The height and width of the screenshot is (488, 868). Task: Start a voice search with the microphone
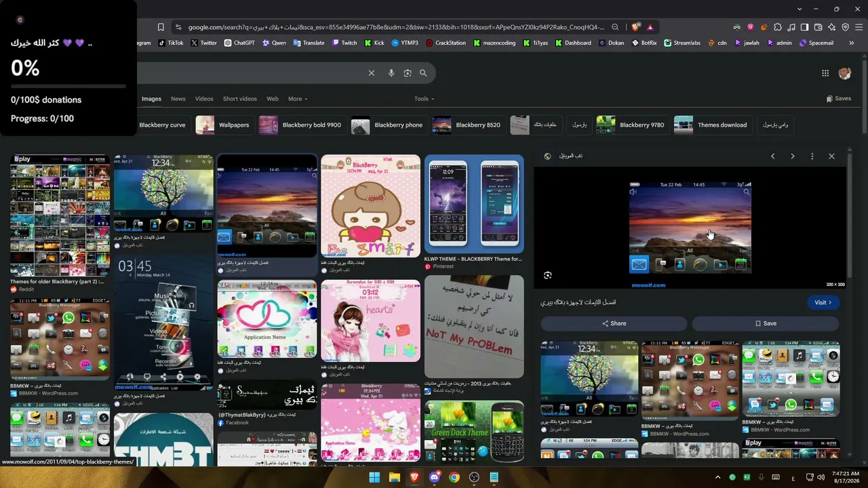(391, 73)
